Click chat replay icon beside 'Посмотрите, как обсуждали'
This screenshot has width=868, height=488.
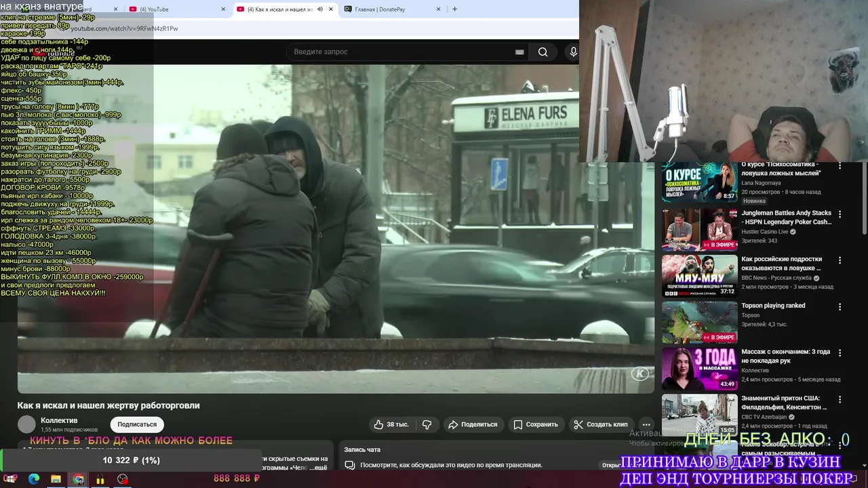(x=350, y=466)
